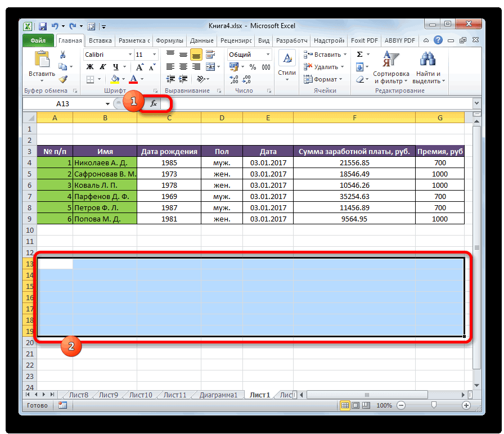Screen dimensions: 504x434
Task: Click the macro record icon in status bar
Action: [x=62, y=405]
